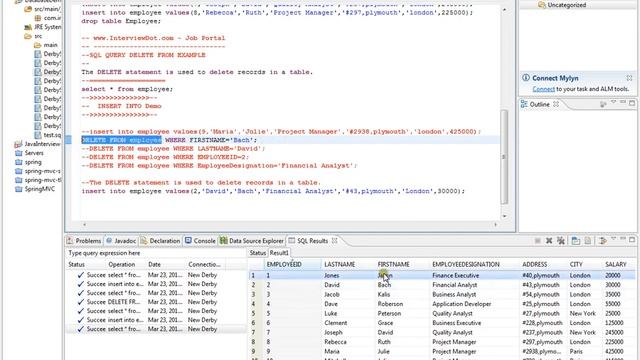640x360 pixels.
Task: Maximize the Outline panel
Action: tap(632, 104)
